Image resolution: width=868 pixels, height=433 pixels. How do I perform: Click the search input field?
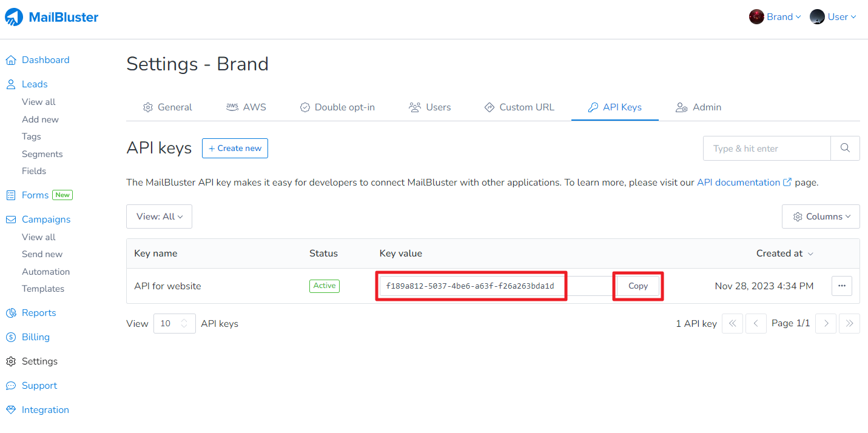(x=767, y=148)
